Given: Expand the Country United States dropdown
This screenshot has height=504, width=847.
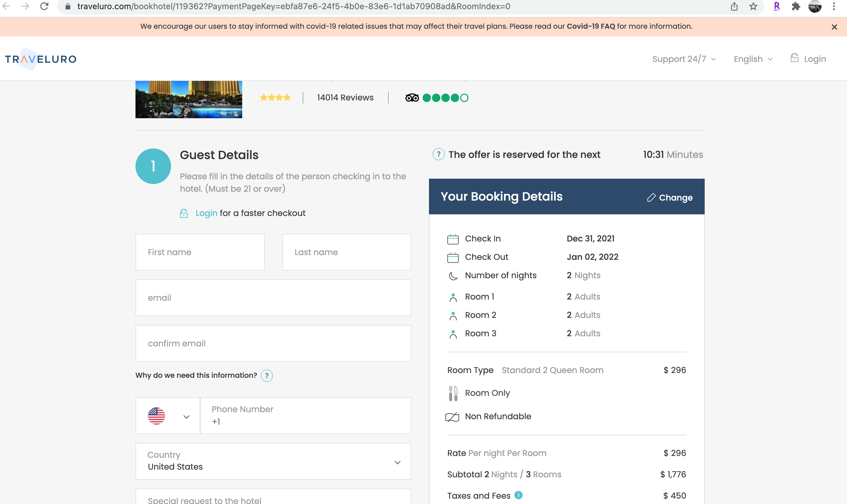Looking at the screenshot, I should click(273, 461).
